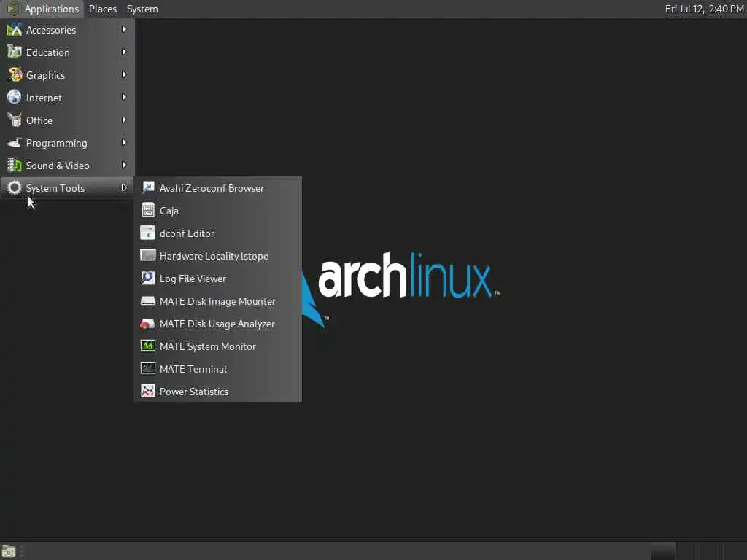Screen dimensions: 747x560
Task: Click the Office category icon
Action: pos(15,120)
